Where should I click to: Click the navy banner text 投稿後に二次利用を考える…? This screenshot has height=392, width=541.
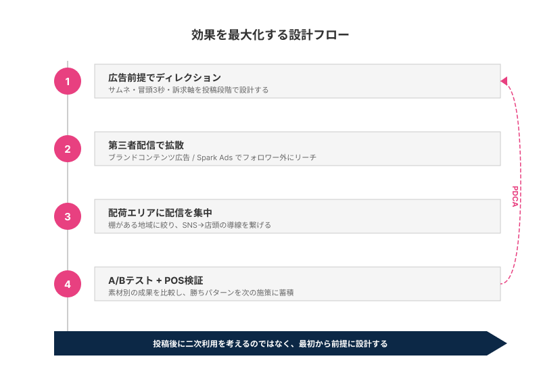point(270,343)
